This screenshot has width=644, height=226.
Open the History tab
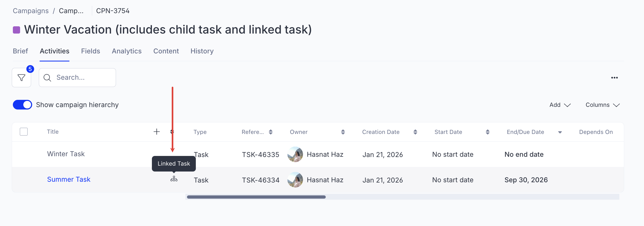click(x=202, y=51)
